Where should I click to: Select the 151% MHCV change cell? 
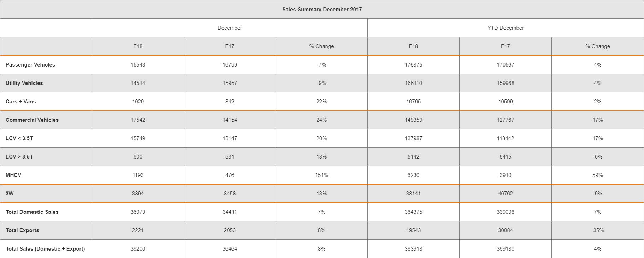pyautogui.click(x=321, y=175)
